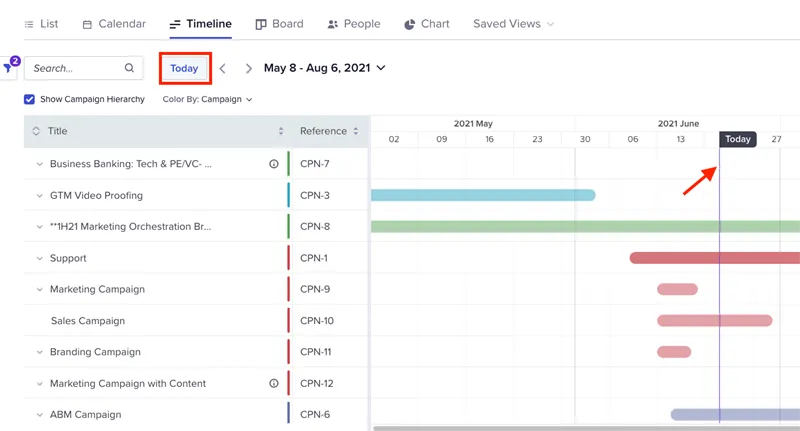The width and height of the screenshot is (800, 431).
Task: Select Timeline view tab
Action: (201, 24)
